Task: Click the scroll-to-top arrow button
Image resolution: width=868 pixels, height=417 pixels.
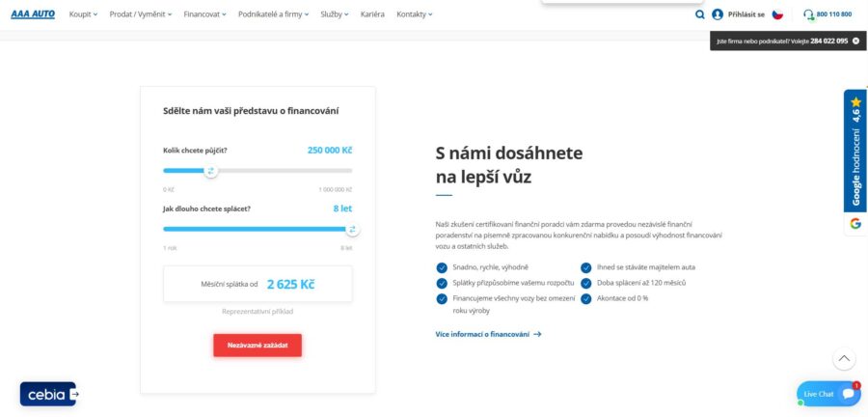Action: coord(844,358)
